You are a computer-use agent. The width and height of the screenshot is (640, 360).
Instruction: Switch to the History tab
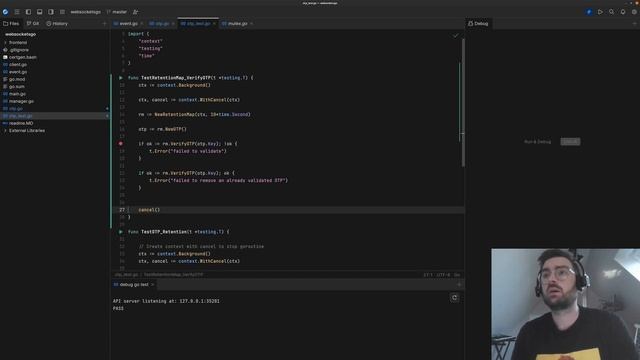click(x=57, y=24)
